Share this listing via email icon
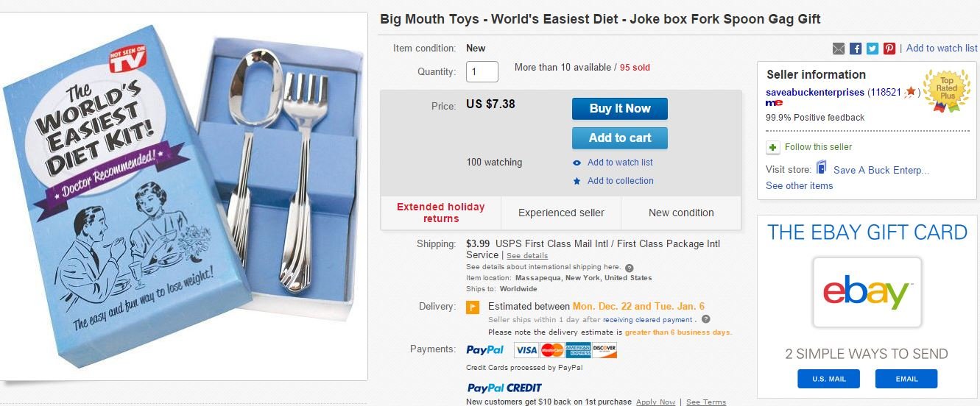The width and height of the screenshot is (980, 406). pos(839,49)
